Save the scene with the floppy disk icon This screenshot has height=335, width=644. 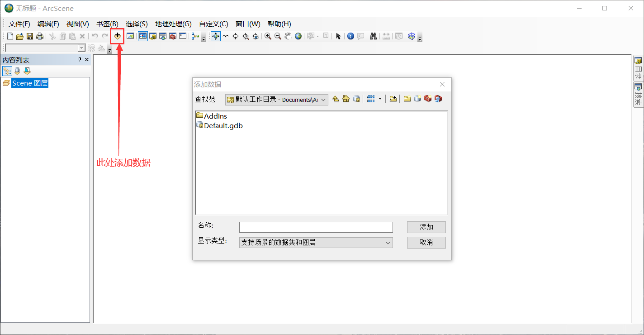30,36
